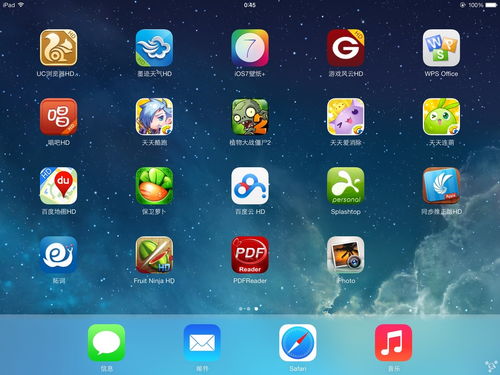The height and width of the screenshot is (375, 500).
Task: Open Music app in the dock
Action: pos(394,343)
